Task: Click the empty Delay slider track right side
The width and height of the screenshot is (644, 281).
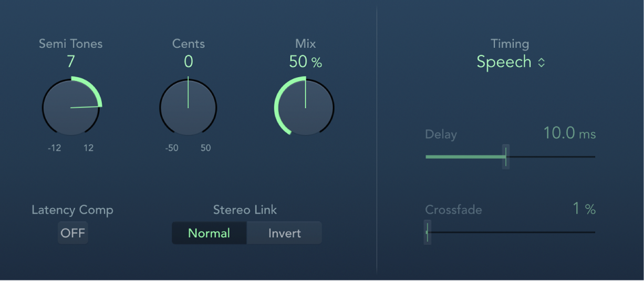Action: 552,157
